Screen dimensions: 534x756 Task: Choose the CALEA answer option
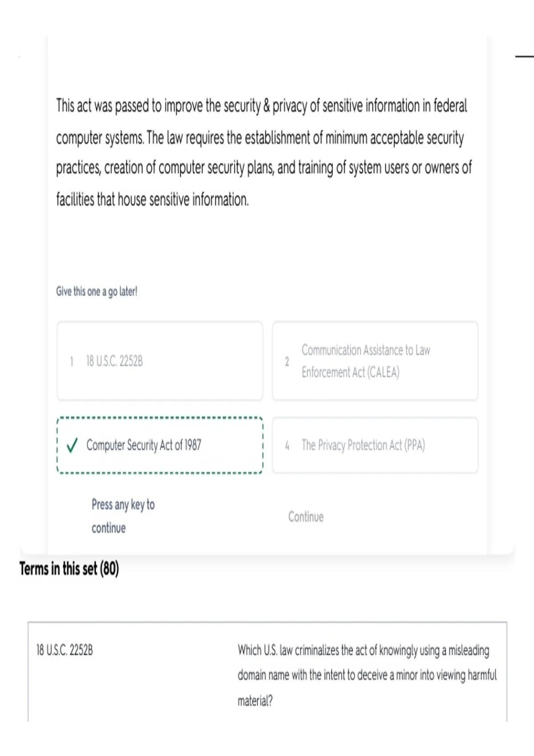tap(375, 361)
